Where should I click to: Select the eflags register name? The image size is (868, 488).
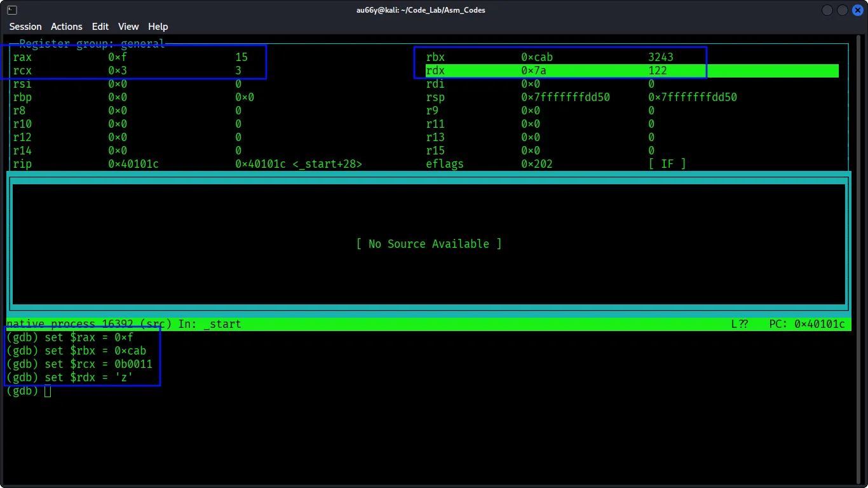pyautogui.click(x=445, y=164)
